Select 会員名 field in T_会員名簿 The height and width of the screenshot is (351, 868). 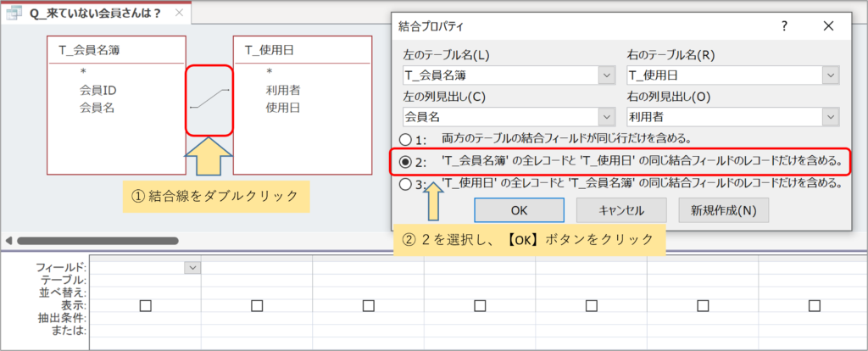tap(97, 108)
